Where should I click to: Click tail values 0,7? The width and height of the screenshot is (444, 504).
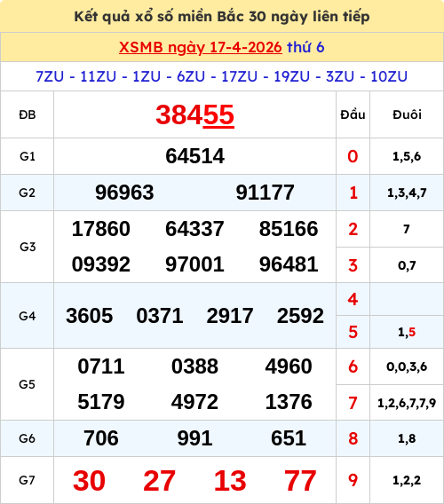(x=407, y=265)
